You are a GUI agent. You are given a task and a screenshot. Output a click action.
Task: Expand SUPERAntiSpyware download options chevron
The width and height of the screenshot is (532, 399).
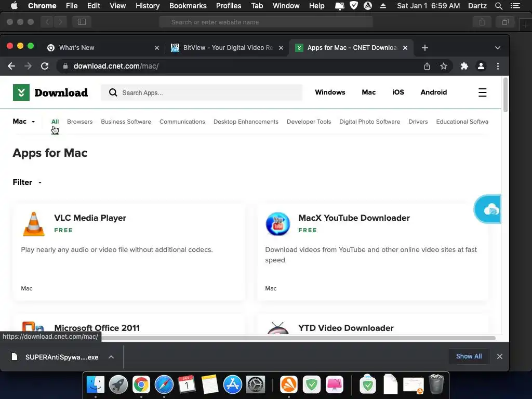pos(111,357)
